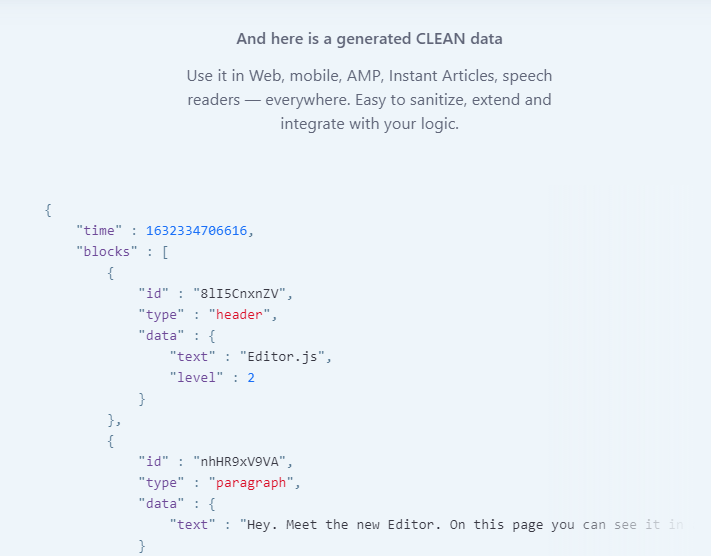Click the "text" key above the "level" line
The image size is (711, 556).
click(x=192, y=357)
